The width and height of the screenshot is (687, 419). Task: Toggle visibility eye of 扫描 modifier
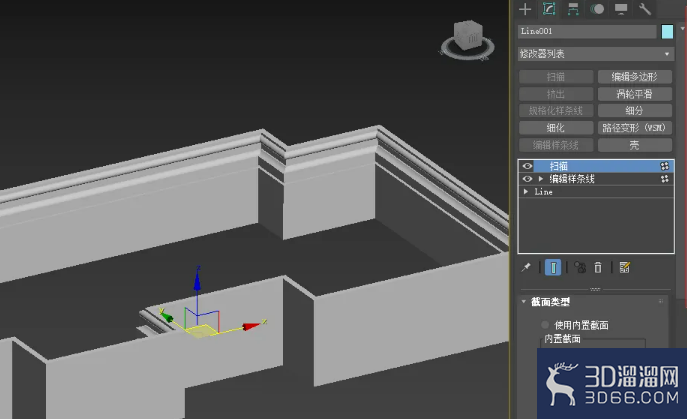pos(527,166)
